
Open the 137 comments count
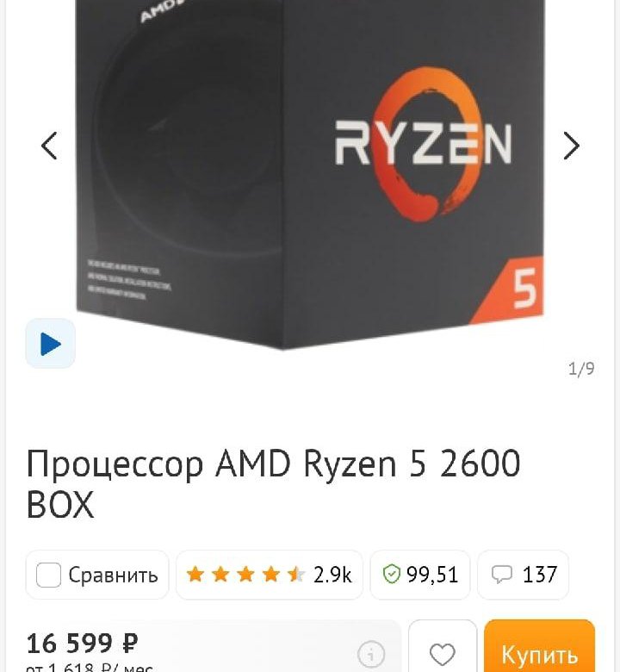(540, 575)
